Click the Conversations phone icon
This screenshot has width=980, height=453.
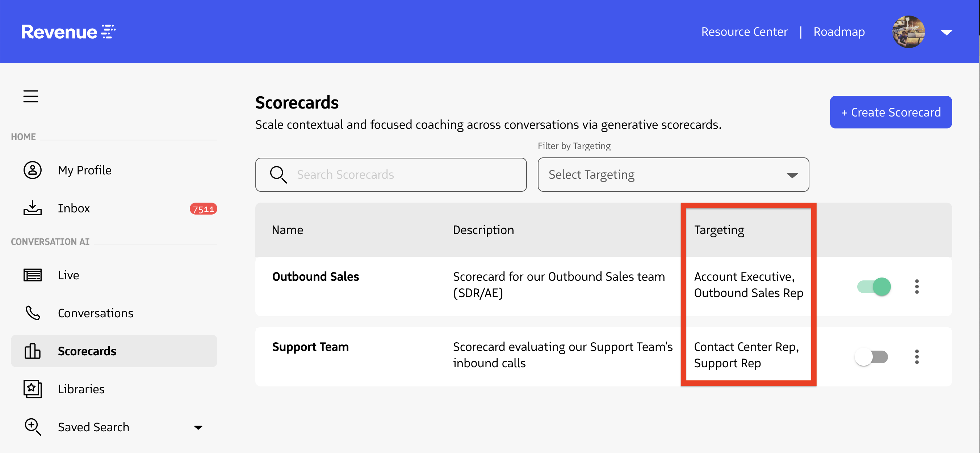click(32, 313)
